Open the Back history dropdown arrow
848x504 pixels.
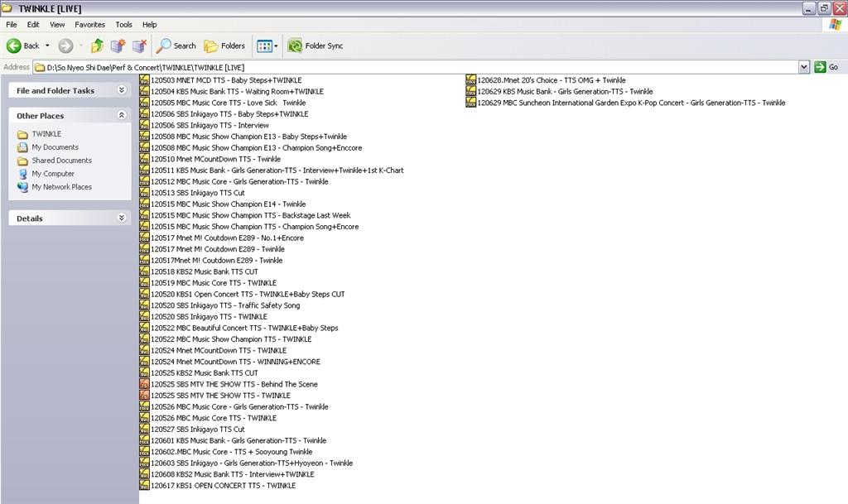tap(47, 46)
